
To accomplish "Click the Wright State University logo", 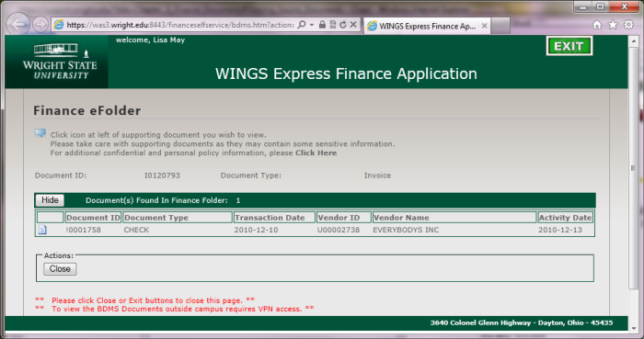I will coord(57,62).
